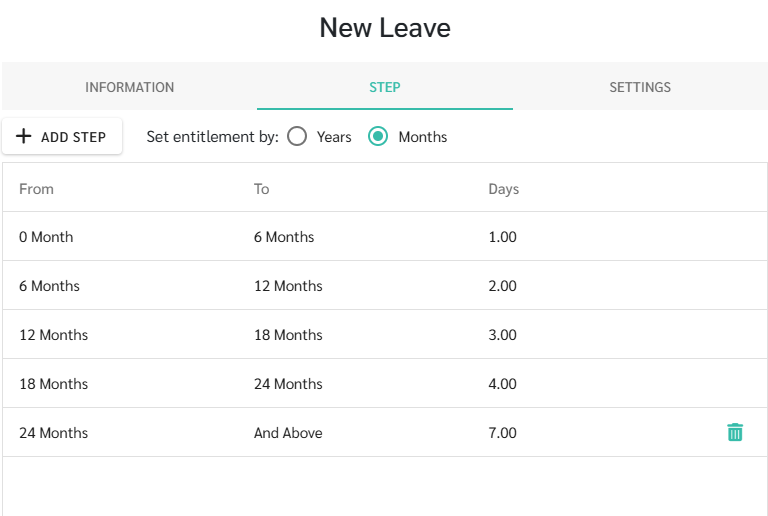The width and height of the screenshot is (768, 516).
Task: Click the 0 Month to 6 Months row
Action: click(x=384, y=236)
